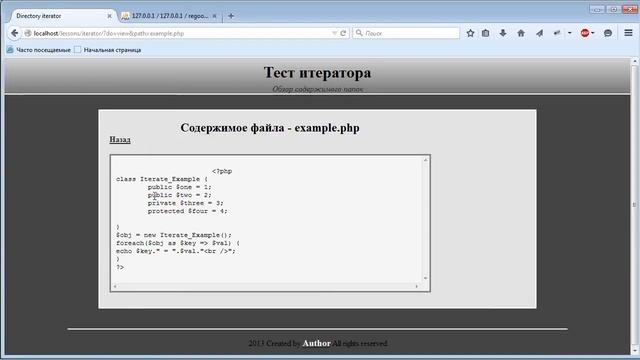Open a new tab with plus button

(x=231, y=16)
